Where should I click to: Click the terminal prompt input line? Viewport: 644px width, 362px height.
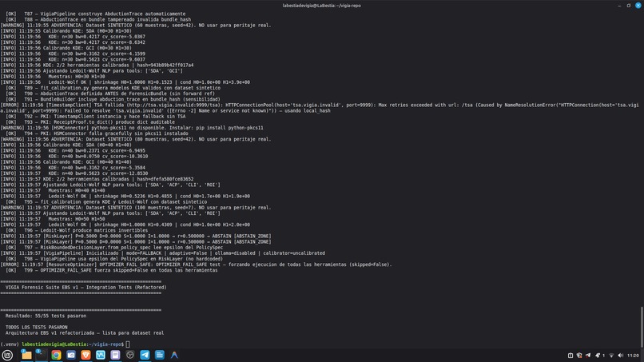point(65,344)
